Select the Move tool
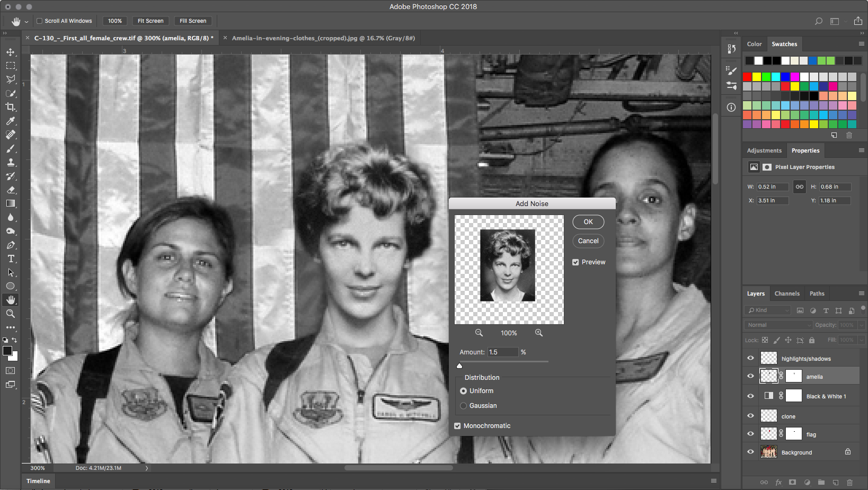The image size is (868, 490). click(11, 52)
